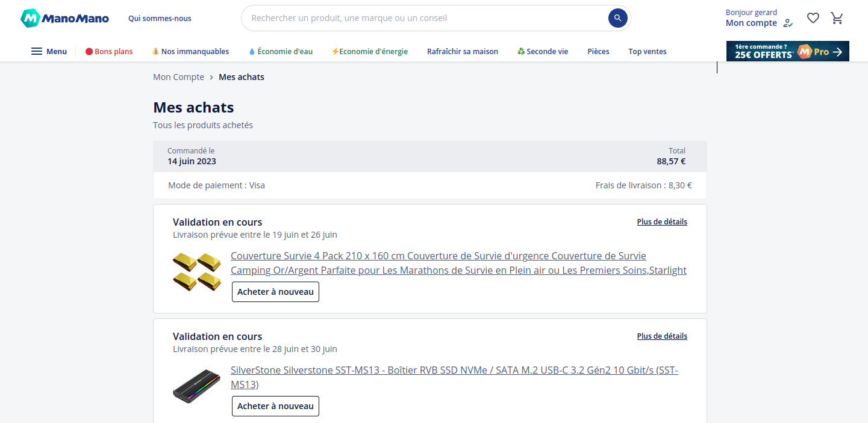Image resolution: width=868 pixels, height=423 pixels.
Task: Click Acheter à nouveau for survival blankets
Action: point(275,292)
